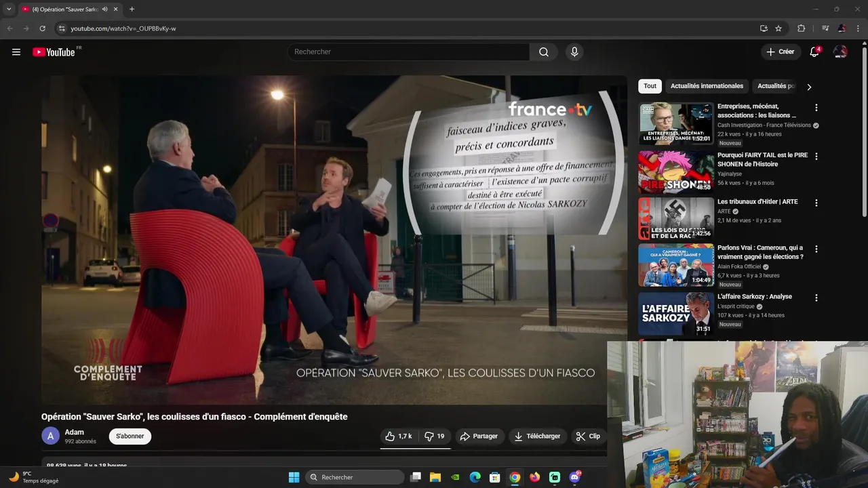Like the video (1,7 k)
Image resolution: width=868 pixels, height=488 pixels.
coord(399,436)
